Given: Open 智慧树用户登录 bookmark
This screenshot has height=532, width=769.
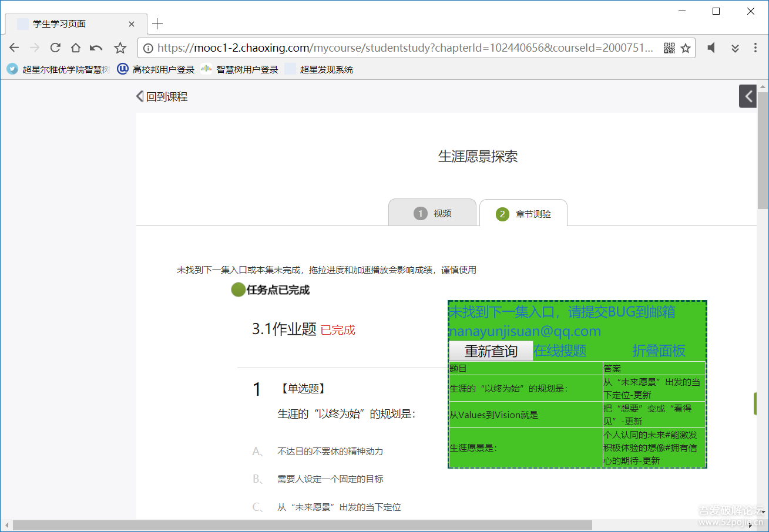Looking at the screenshot, I should pyautogui.click(x=239, y=69).
